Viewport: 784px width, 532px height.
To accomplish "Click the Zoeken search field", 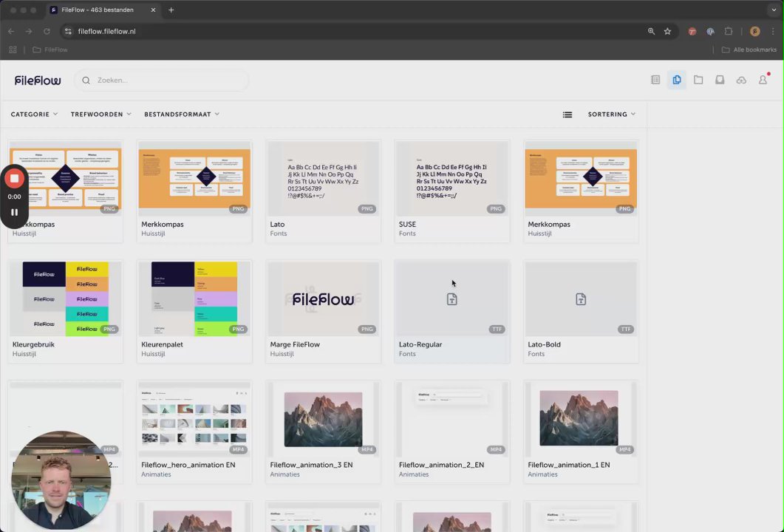I will 161,80.
